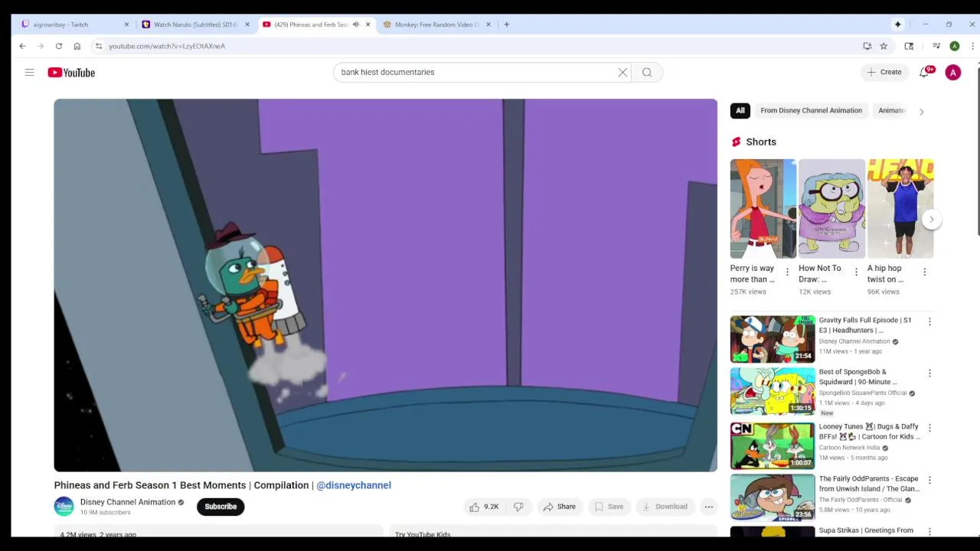Open options for Fairly OddParents video
The image size is (980, 551).
[929, 480]
